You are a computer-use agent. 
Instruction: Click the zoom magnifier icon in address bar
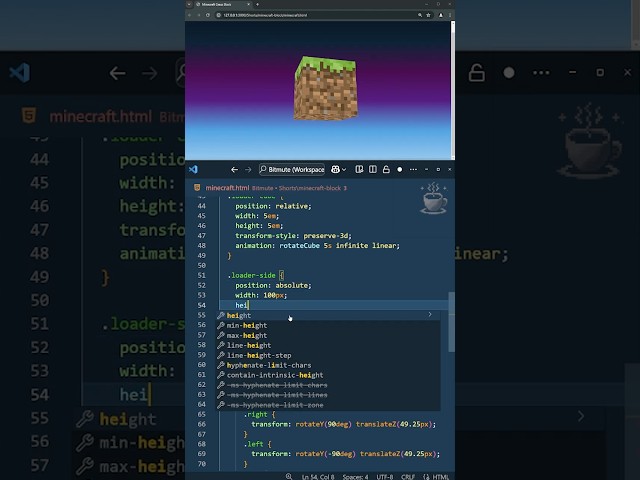[420, 15]
